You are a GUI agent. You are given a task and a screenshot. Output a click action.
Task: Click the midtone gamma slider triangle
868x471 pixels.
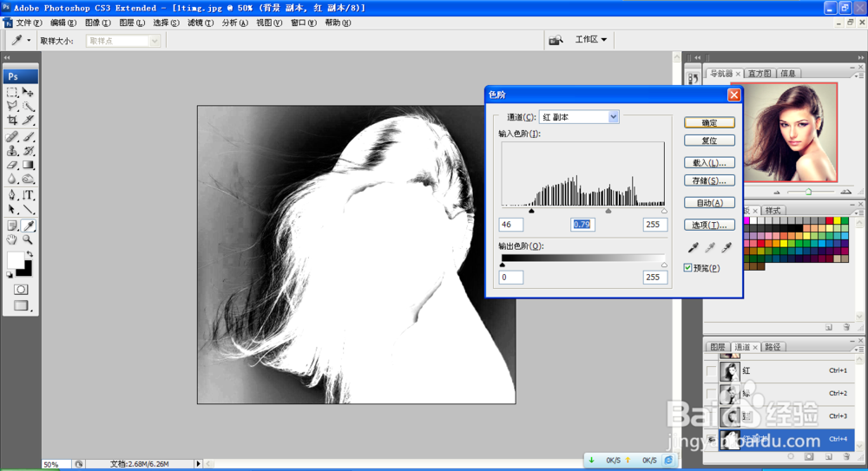click(608, 211)
